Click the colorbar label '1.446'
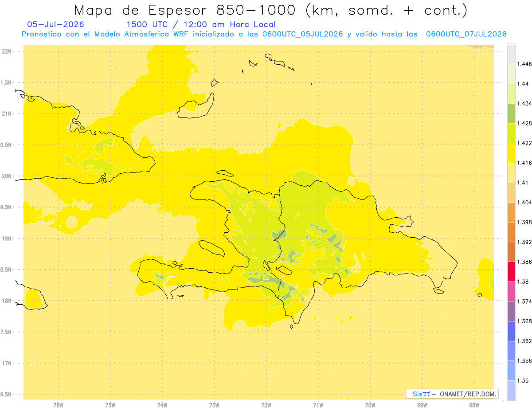The image size is (532, 411). 524,64
